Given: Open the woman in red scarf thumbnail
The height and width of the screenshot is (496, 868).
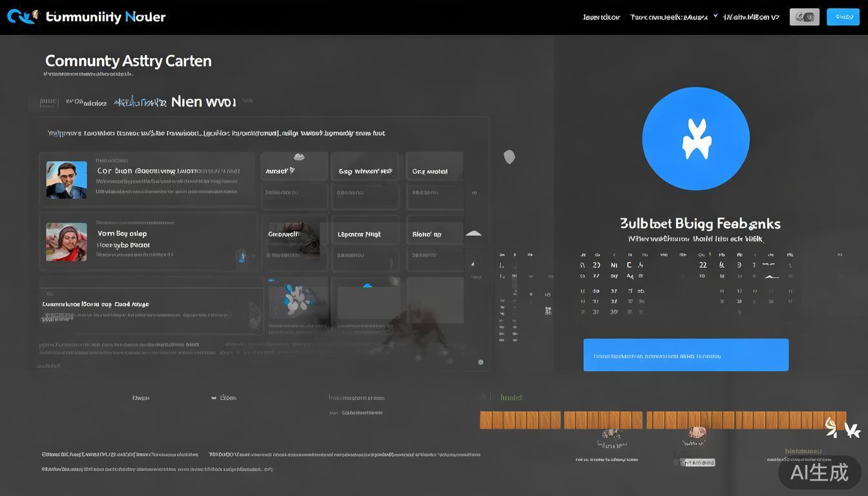Looking at the screenshot, I should click(67, 242).
